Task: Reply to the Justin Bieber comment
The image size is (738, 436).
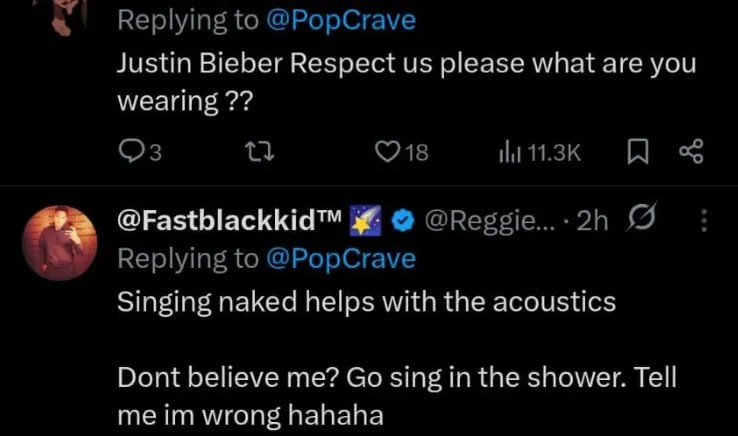Action: click(x=131, y=152)
